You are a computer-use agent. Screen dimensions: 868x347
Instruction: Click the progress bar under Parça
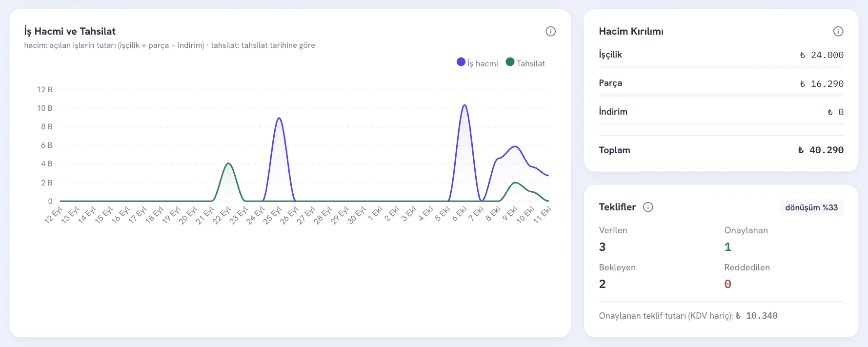[x=721, y=96]
